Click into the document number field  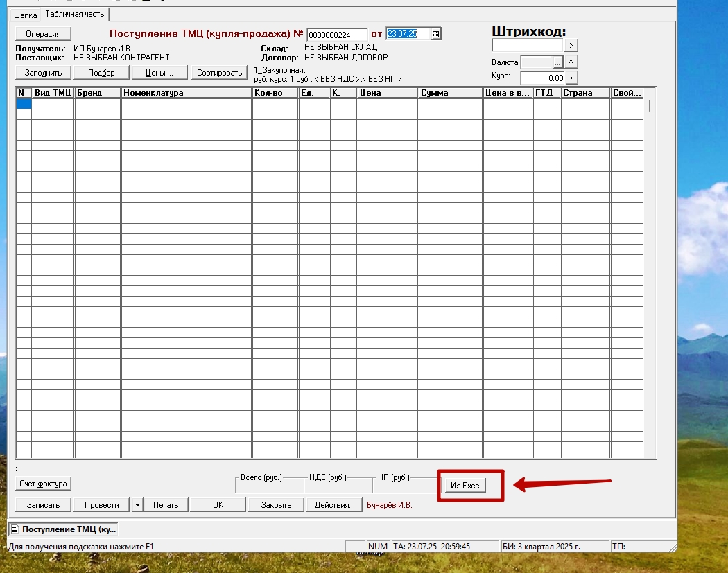click(x=337, y=35)
